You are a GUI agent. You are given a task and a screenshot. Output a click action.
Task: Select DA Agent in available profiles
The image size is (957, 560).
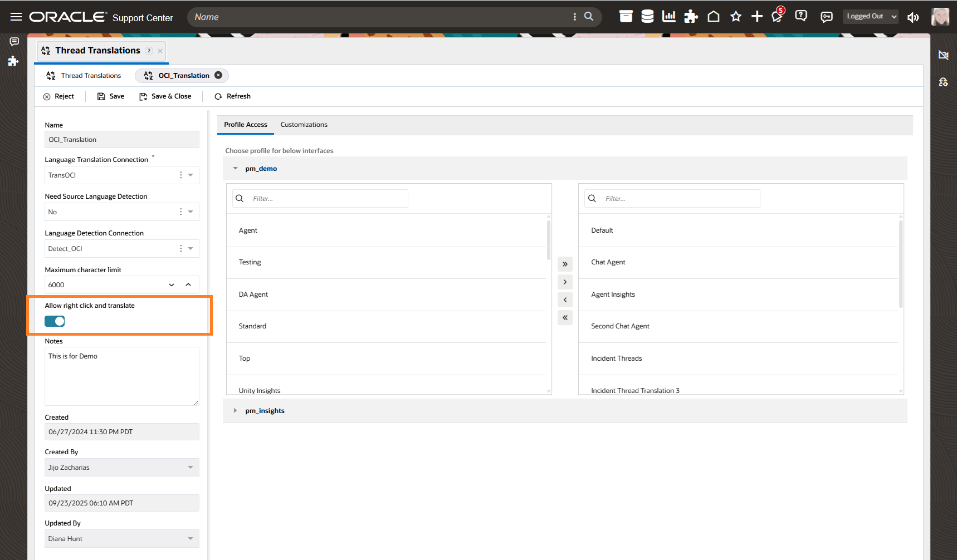[386, 294]
